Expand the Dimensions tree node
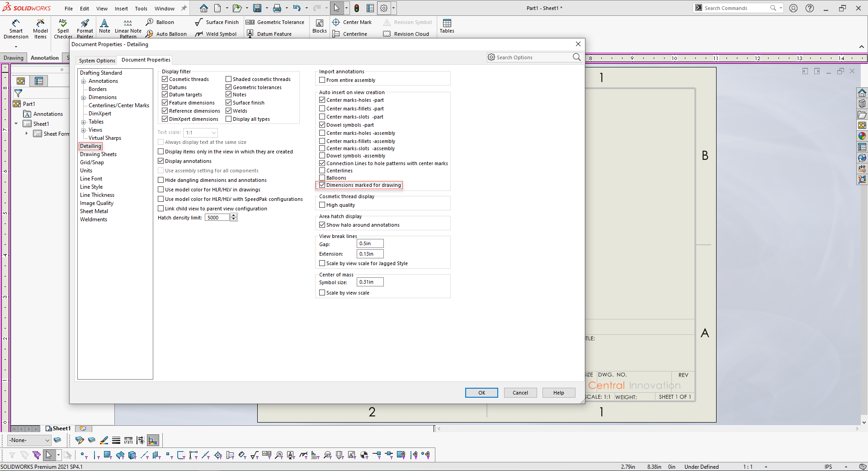The width and height of the screenshot is (868, 471). (x=84, y=98)
